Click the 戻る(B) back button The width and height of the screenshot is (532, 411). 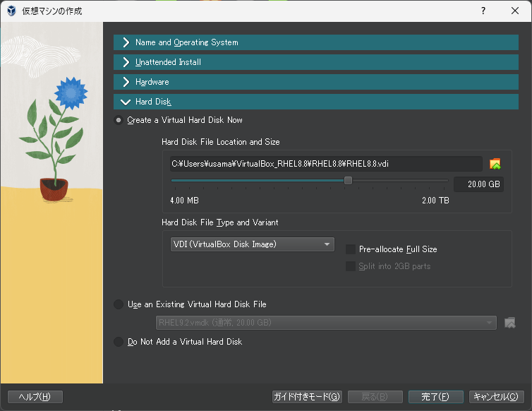coord(375,397)
